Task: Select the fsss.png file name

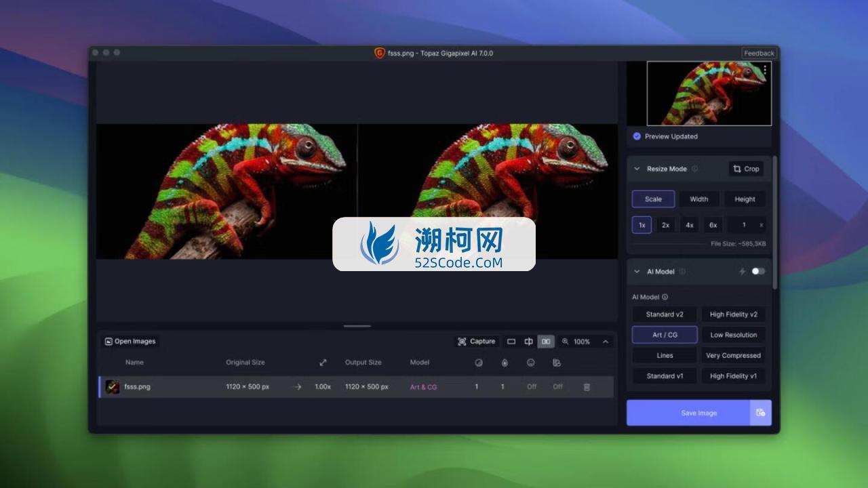Action: (138, 387)
